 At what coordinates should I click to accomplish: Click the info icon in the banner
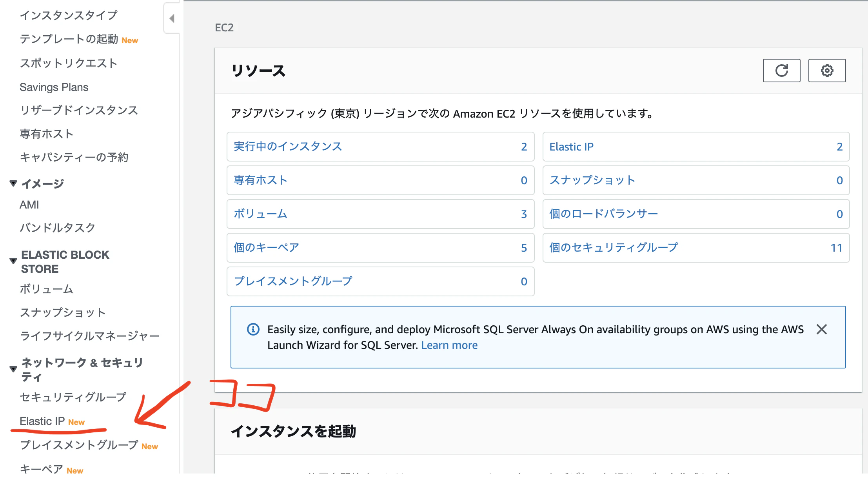(x=253, y=329)
